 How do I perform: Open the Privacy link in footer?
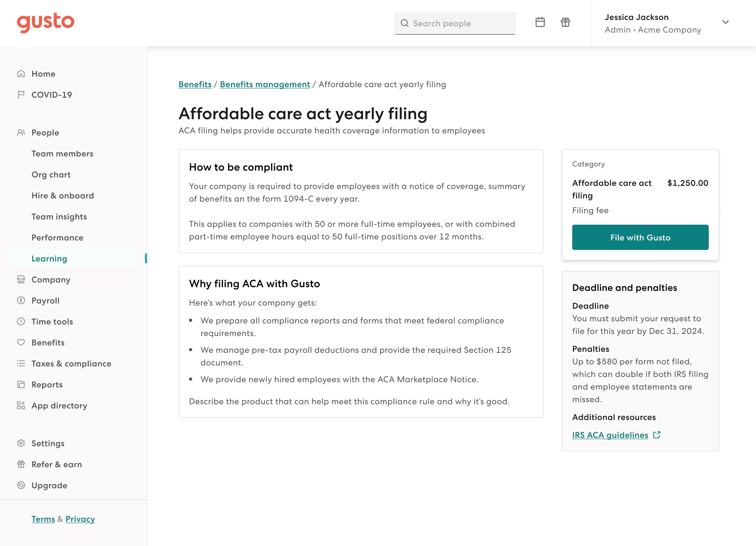[80, 519]
